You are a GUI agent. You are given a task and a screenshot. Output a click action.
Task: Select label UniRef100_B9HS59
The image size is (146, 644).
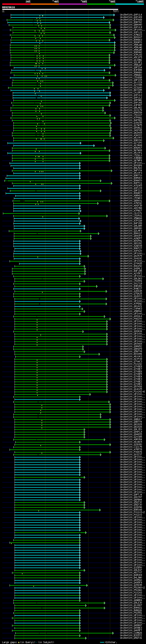pyautogui.click(x=131, y=113)
